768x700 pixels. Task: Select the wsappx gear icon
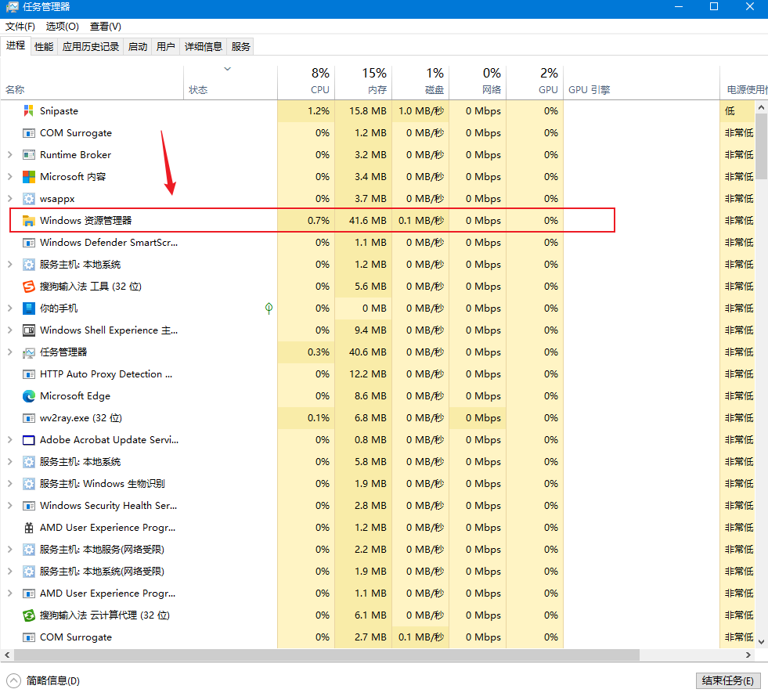[29, 198]
